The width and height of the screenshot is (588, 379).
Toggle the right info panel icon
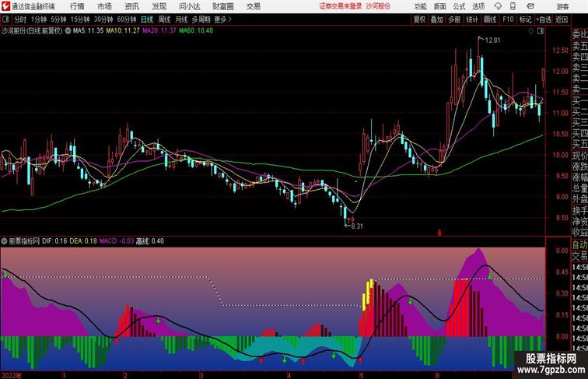pos(541,31)
